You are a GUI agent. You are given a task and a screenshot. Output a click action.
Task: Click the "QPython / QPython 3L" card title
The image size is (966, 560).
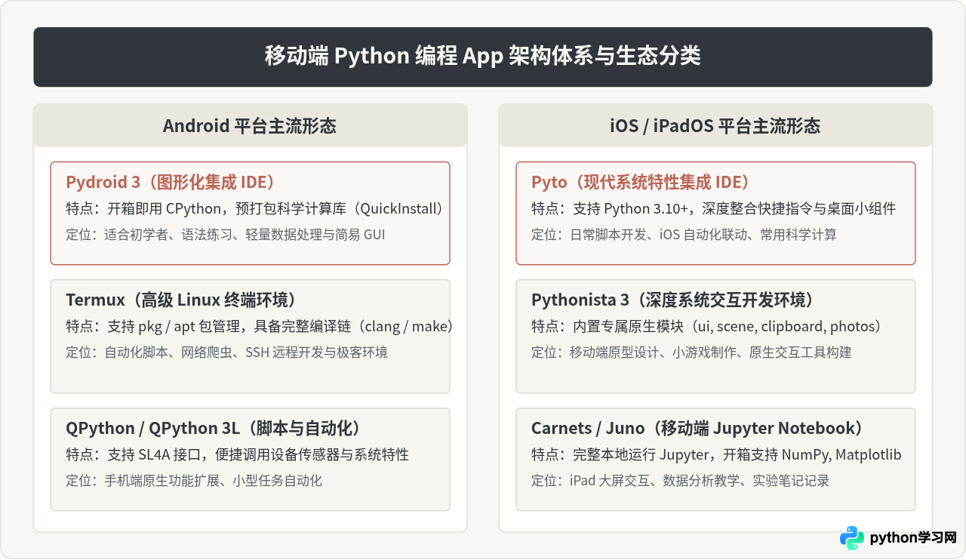click(152, 428)
